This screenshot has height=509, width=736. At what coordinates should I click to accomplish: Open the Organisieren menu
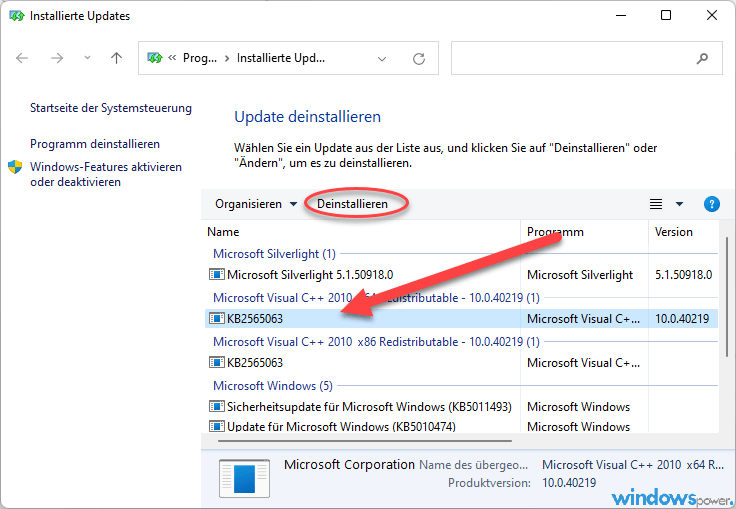tap(256, 204)
